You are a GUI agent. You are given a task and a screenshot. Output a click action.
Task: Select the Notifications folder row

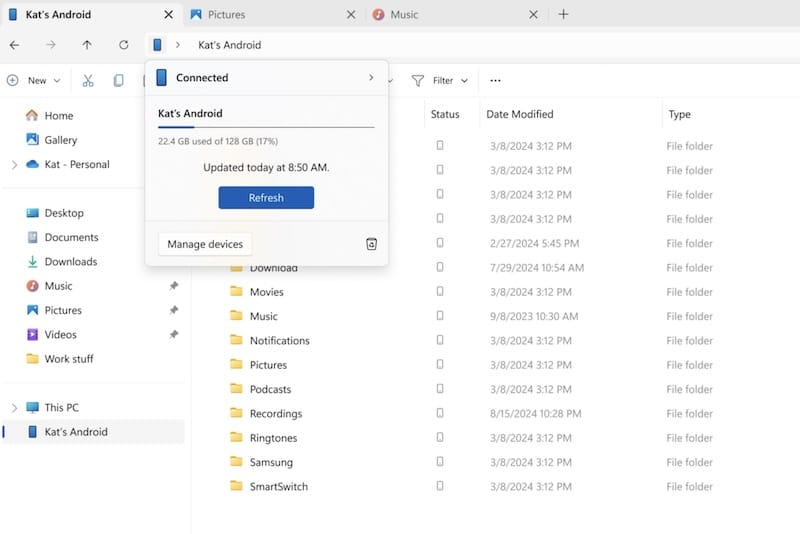pyautogui.click(x=280, y=341)
